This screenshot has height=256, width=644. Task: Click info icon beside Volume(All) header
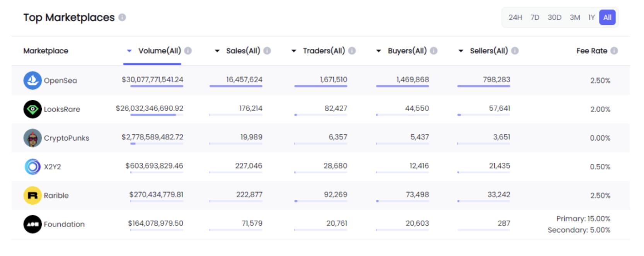(188, 51)
